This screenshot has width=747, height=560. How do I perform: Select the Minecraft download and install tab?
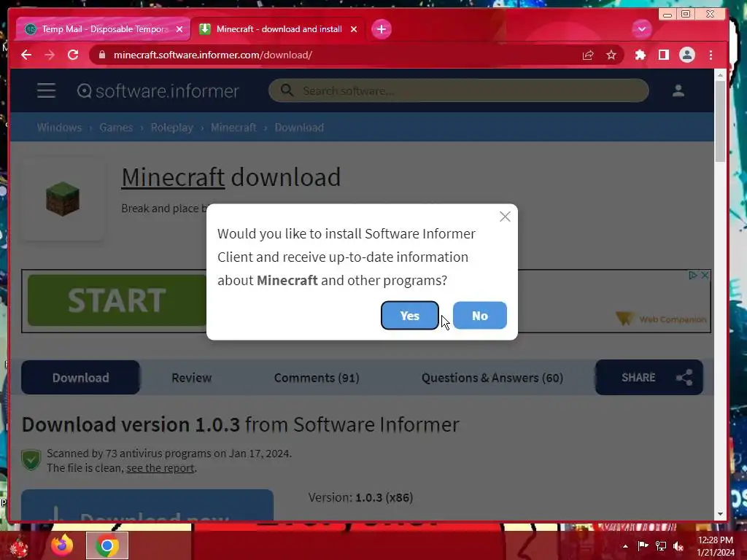tap(278, 29)
